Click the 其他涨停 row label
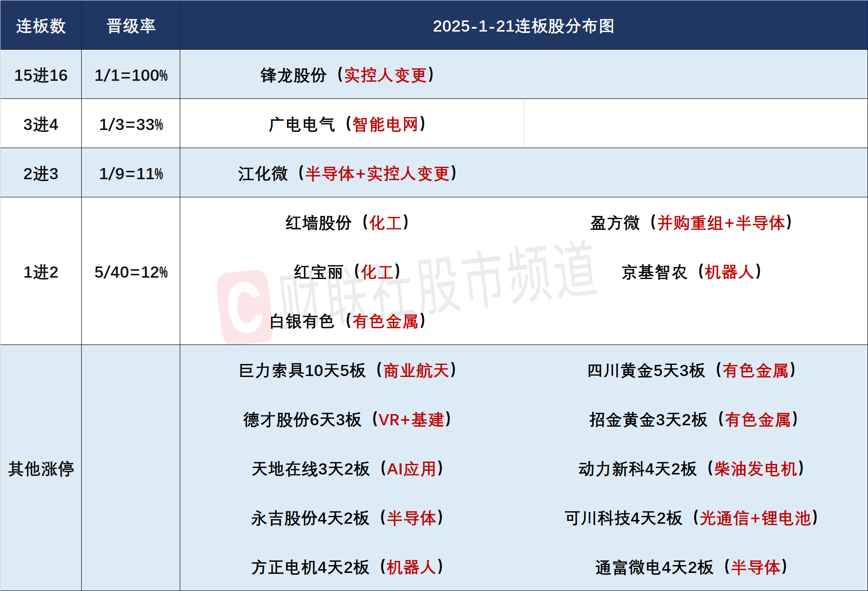Viewport: 868px width, 591px height. (x=41, y=469)
